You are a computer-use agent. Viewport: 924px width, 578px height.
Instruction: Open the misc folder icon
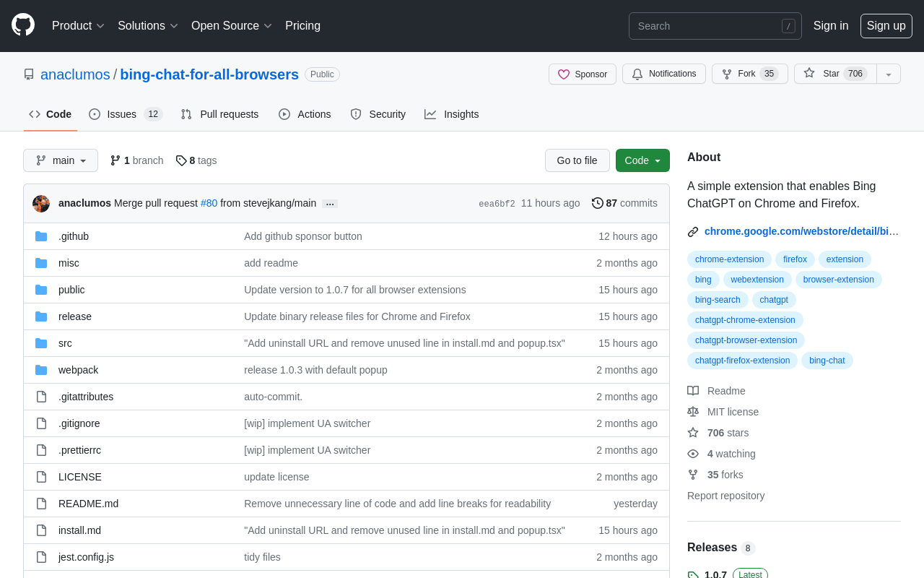41,263
